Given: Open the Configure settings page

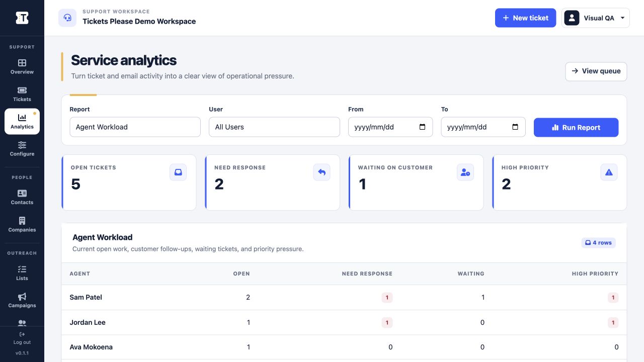Looking at the screenshot, I should coord(22,148).
